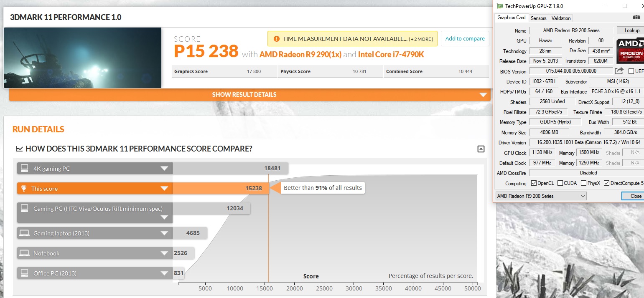
Task: Collapse the score comparison section with the corner icon
Action: tap(481, 149)
